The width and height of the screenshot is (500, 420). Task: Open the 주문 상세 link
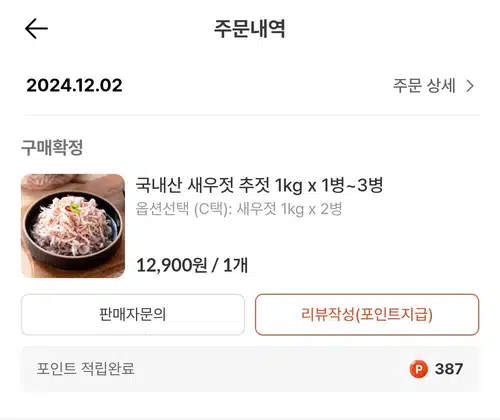pos(424,86)
